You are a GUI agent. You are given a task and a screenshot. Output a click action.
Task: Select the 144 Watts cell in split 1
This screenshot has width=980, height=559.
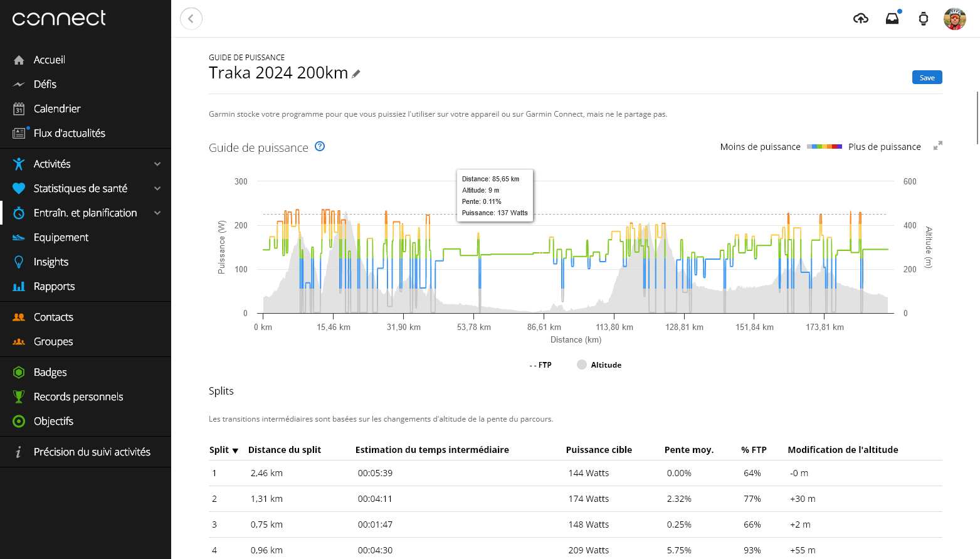click(589, 473)
